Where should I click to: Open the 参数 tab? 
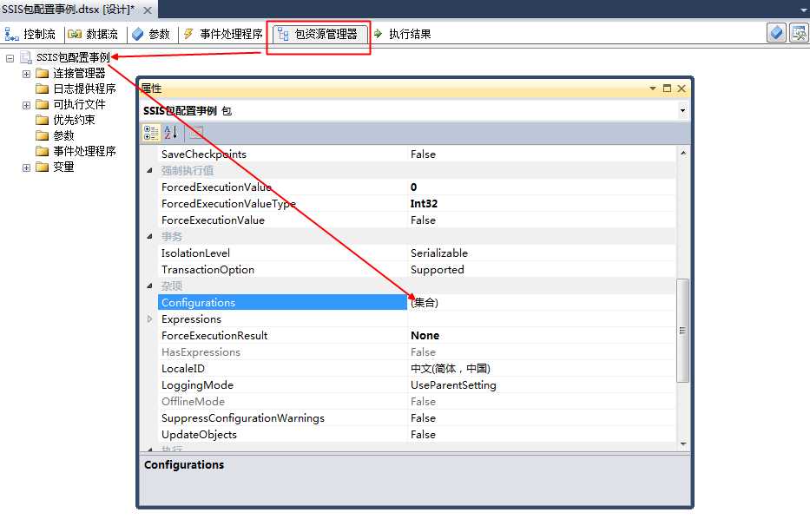click(x=151, y=34)
